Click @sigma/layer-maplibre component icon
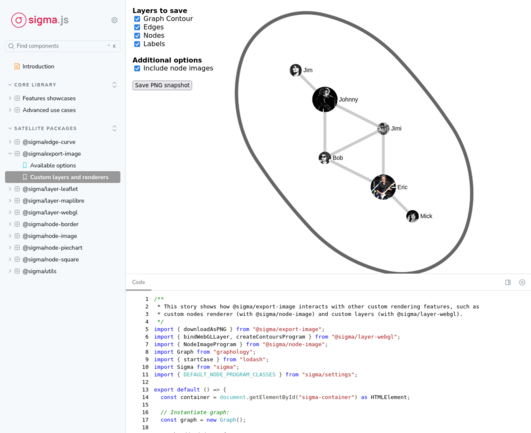 point(17,201)
